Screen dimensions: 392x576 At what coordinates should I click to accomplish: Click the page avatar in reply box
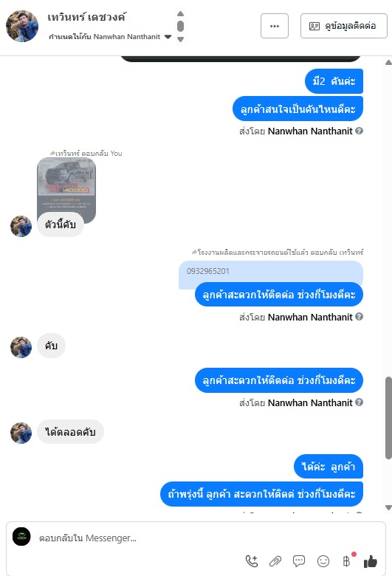point(21,536)
